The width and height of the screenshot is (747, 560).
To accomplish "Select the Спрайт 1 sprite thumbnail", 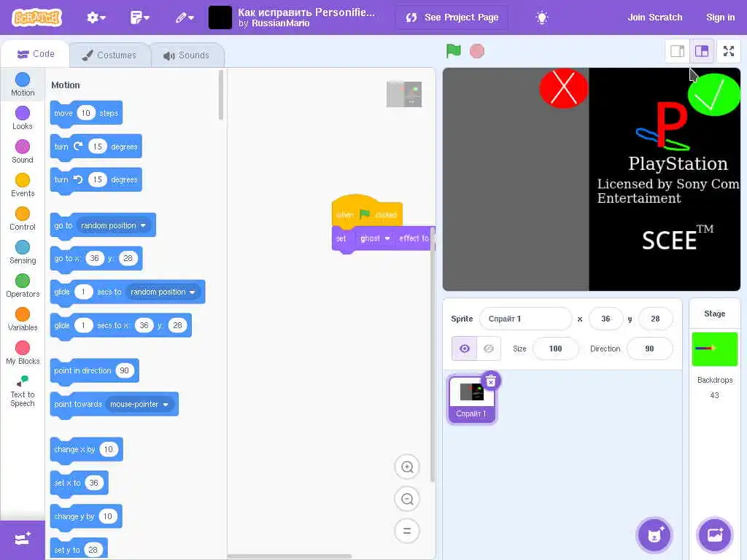I will click(471, 399).
